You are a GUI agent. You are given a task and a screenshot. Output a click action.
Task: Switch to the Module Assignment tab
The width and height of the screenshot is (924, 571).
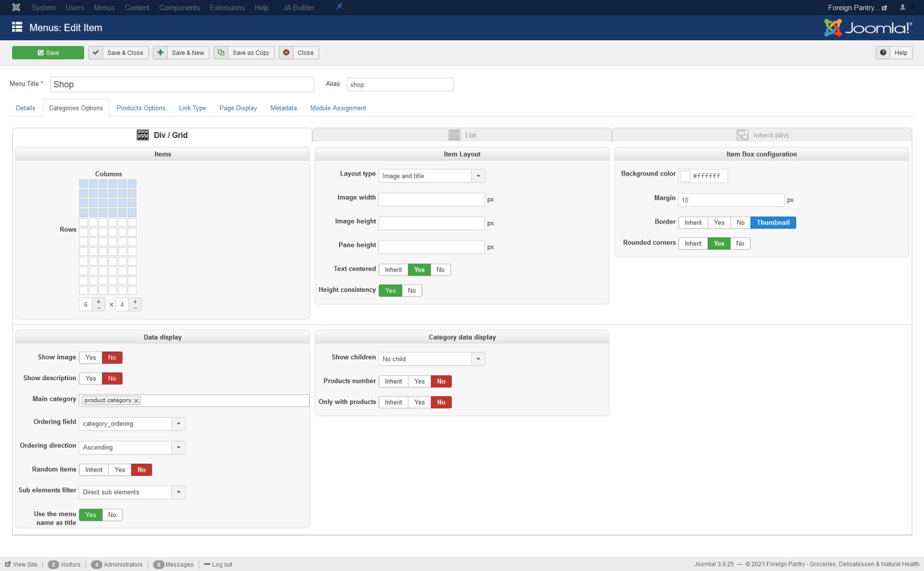click(338, 108)
